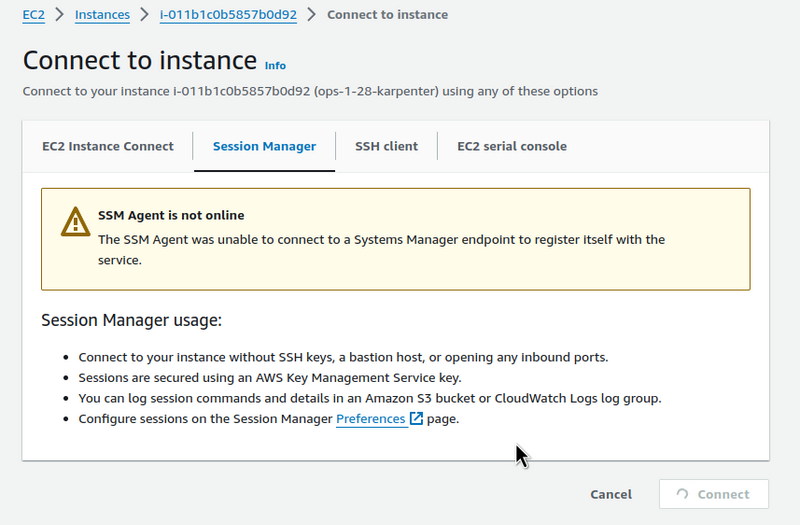
Task: Open the Info link beside the title
Action: tap(275, 66)
